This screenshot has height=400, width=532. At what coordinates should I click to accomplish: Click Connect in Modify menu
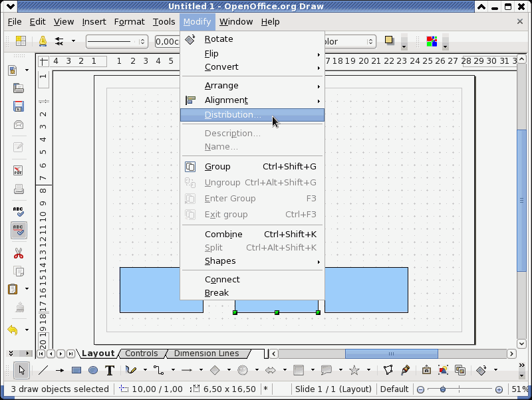(253, 279)
